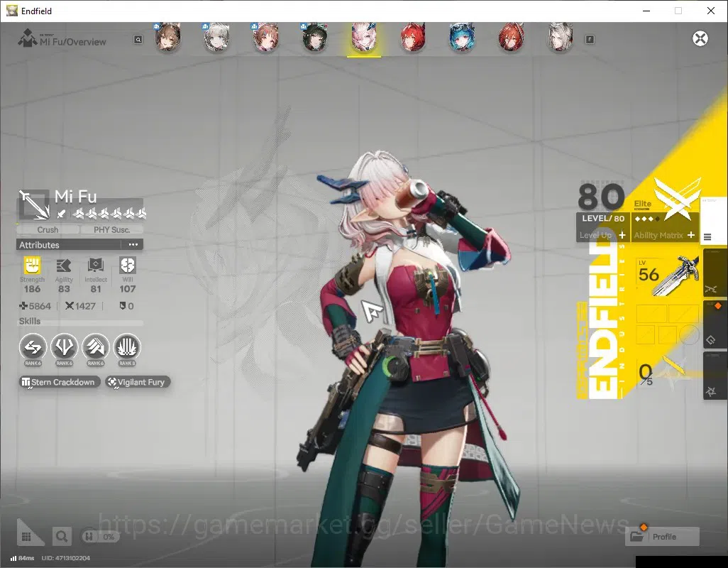Click the first empty equipment slot
Screen dimensions: 728x568
click(x=651, y=314)
